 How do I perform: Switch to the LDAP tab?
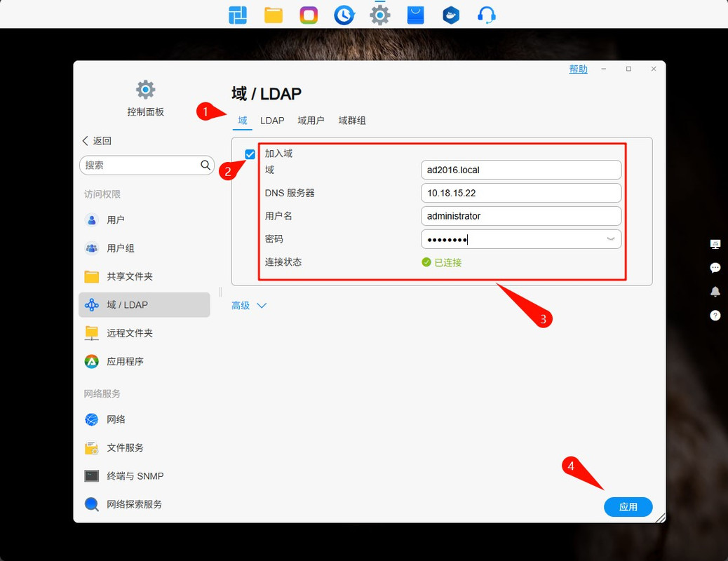click(x=272, y=121)
